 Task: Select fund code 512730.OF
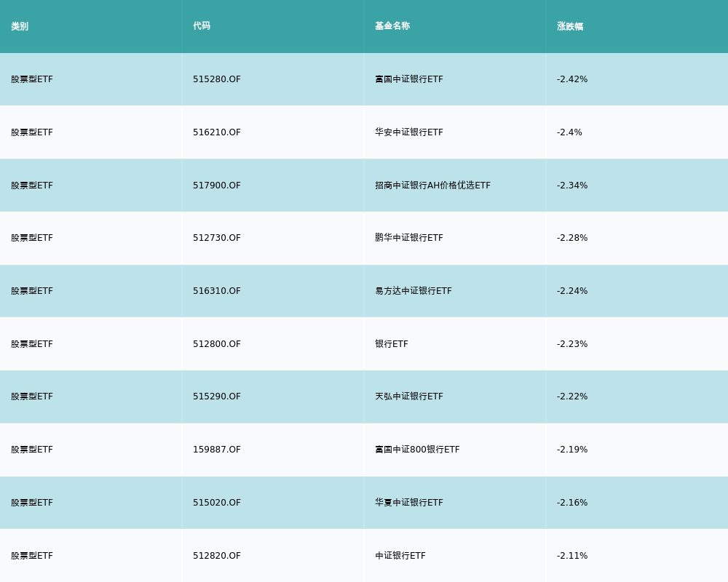coord(217,238)
